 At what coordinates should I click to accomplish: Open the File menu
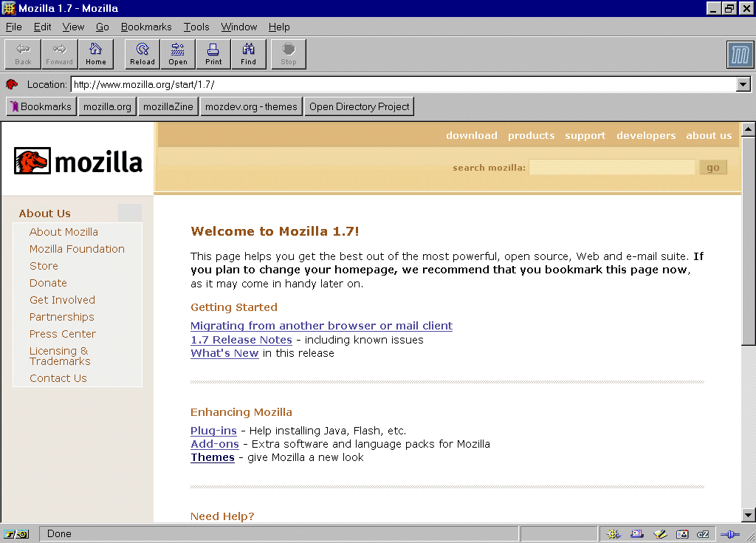[x=13, y=27]
